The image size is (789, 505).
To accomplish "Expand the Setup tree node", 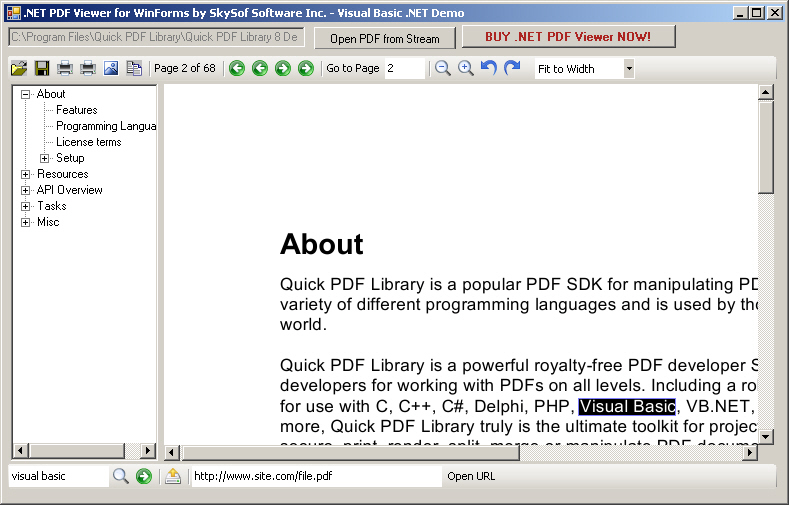I will click(x=44, y=158).
